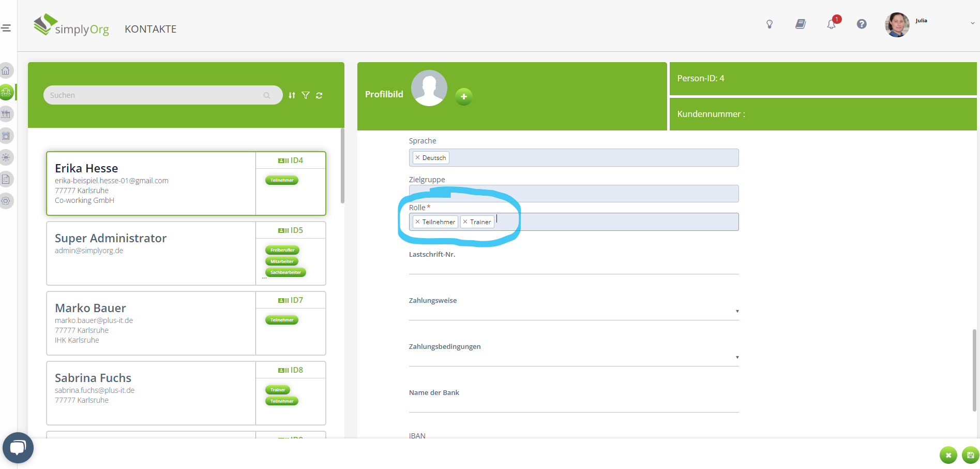Open the Julia user menu chevron
The height and width of the screenshot is (469, 980).
coord(972,23)
